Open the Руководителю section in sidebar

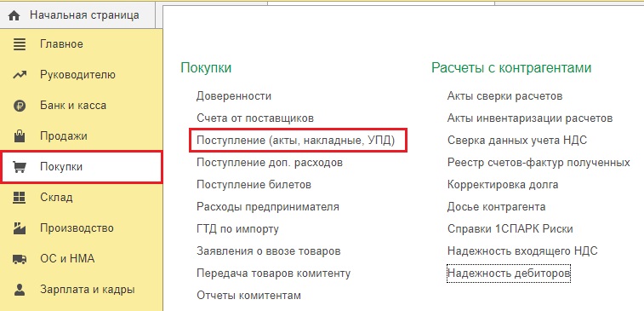(x=82, y=75)
